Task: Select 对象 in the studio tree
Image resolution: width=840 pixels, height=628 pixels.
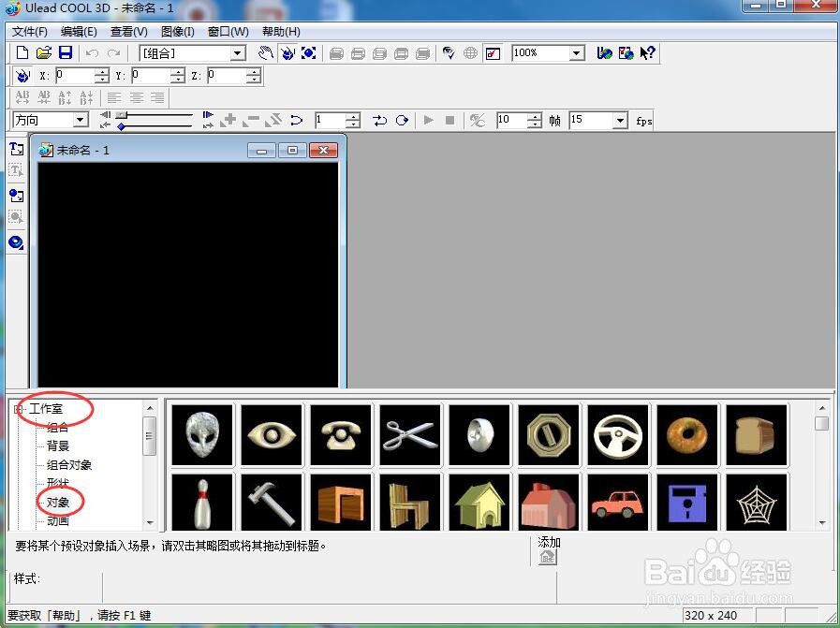Action: 58,503
